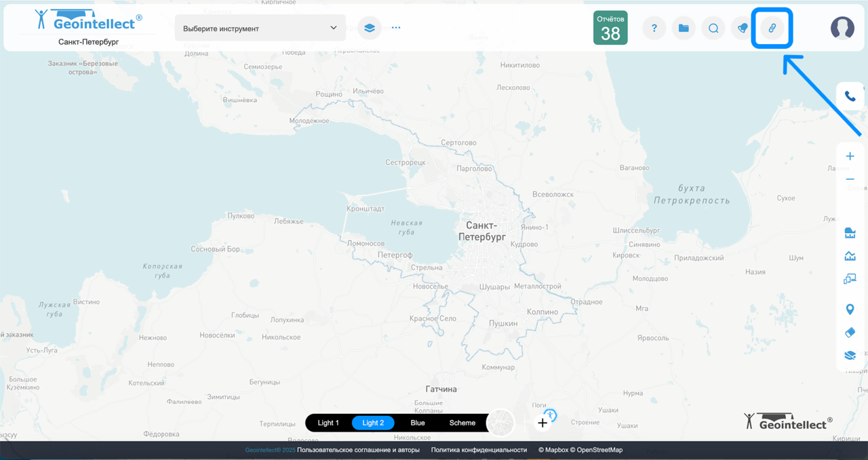
Task: Open the help question mark icon
Action: (654, 28)
